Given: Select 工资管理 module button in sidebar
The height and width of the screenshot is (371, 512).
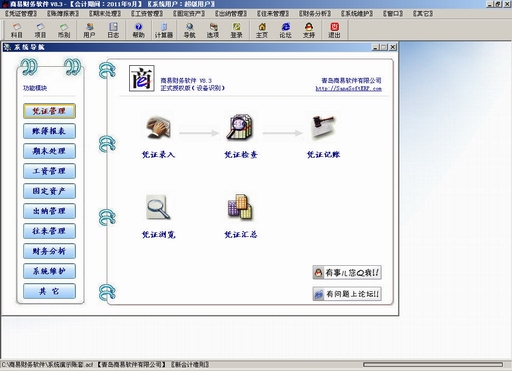Looking at the screenshot, I should [x=49, y=171].
